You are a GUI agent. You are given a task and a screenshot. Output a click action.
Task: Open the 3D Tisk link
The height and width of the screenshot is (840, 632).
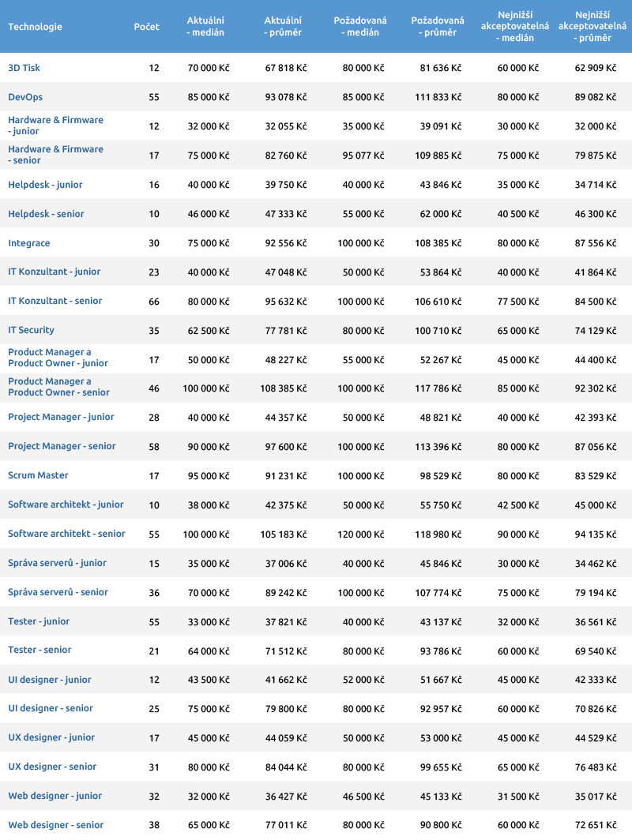tap(24, 68)
